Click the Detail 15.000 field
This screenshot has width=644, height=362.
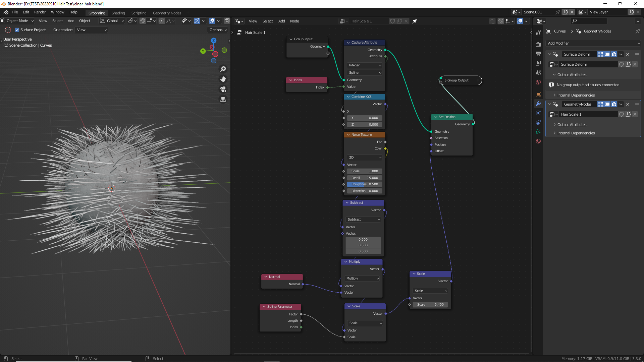364,178
